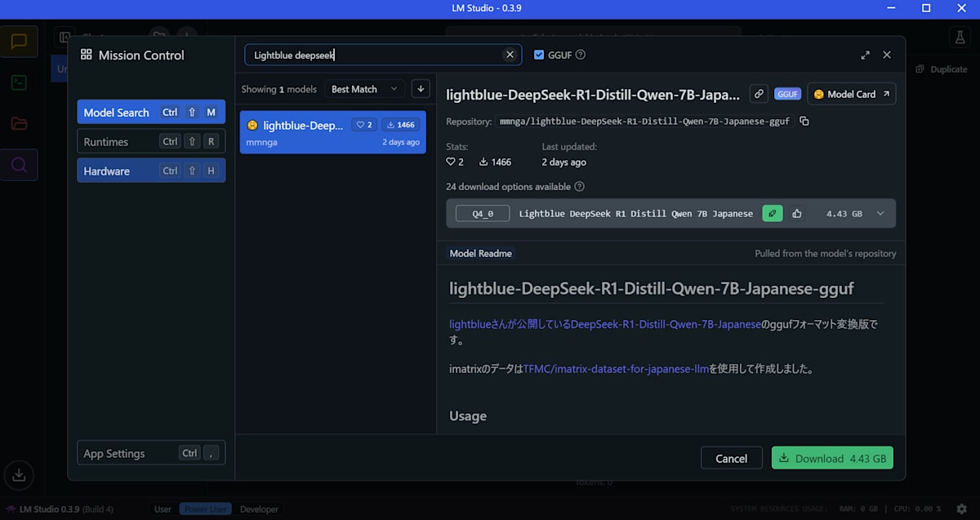The height and width of the screenshot is (520, 980).
Task: Open the Best Match sort dropdown
Action: point(364,89)
